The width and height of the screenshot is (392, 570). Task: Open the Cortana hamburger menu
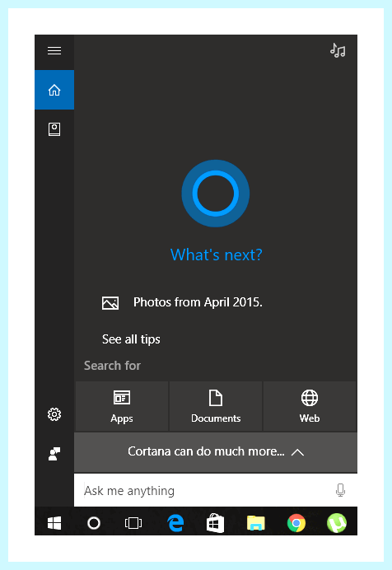pyautogui.click(x=54, y=50)
